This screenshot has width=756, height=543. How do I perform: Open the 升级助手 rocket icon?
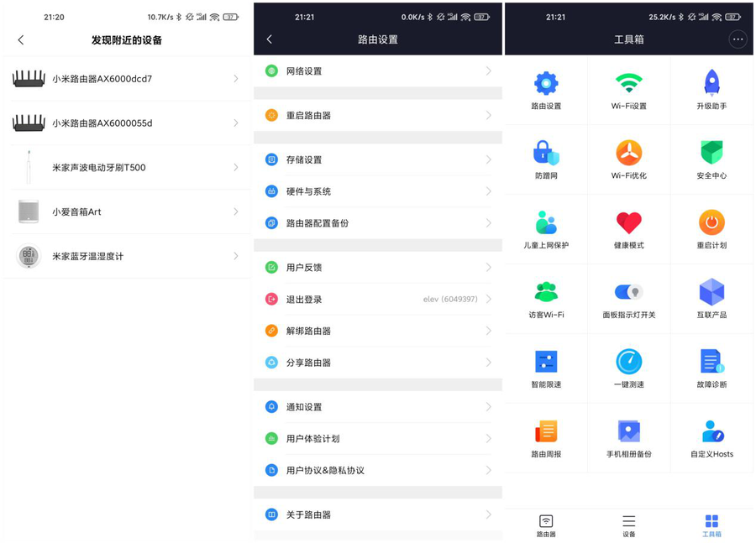pos(711,85)
